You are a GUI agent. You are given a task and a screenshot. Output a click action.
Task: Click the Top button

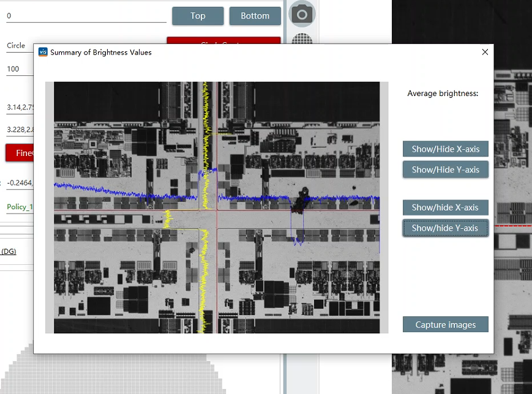(x=198, y=16)
